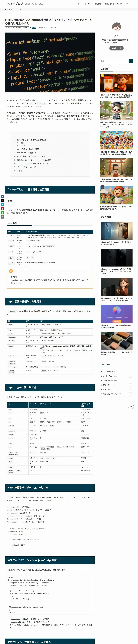Expand the IT・ガジェット category
The width and height of the screenshot is (138, 644).
click(x=130, y=371)
